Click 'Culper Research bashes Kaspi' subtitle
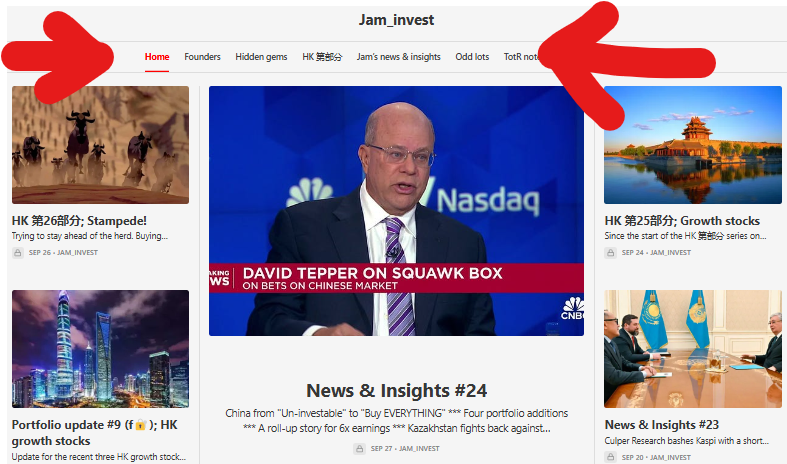This screenshot has height=464, width=787. click(x=687, y=440)
